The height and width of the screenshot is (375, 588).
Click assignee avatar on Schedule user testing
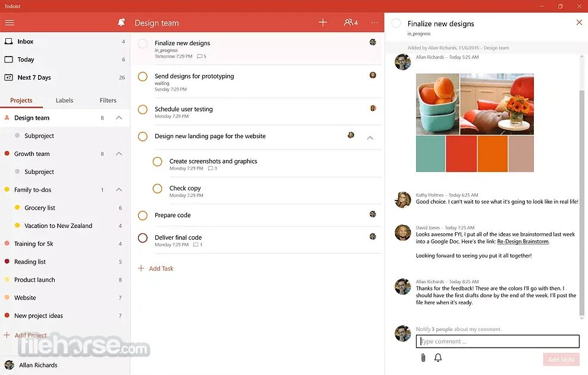[373, 108]
